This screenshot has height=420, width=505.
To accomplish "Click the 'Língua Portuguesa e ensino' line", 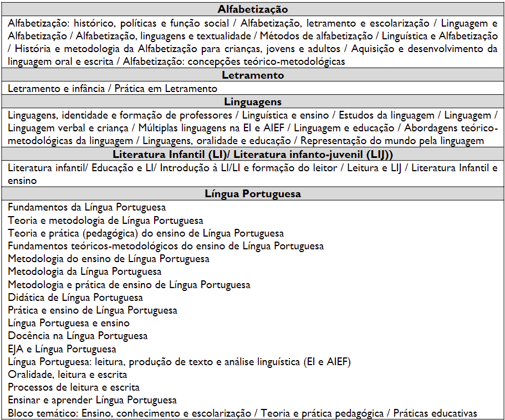I will pos(69,323).
